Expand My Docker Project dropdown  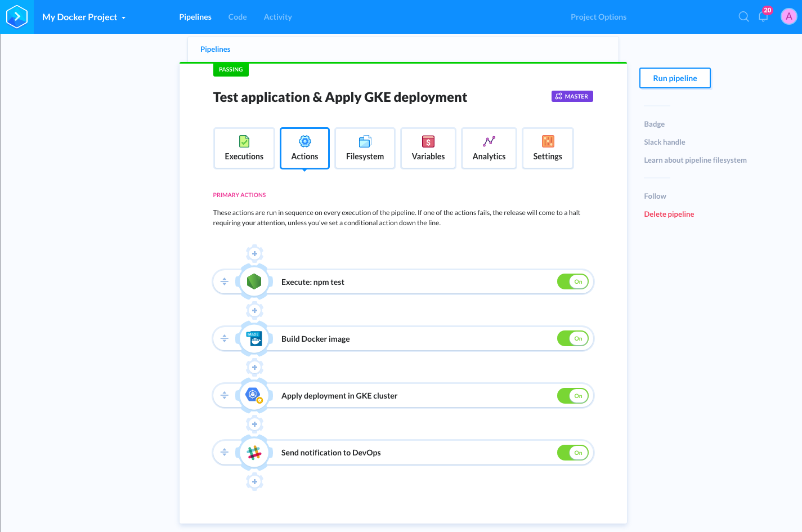point(84,17)
